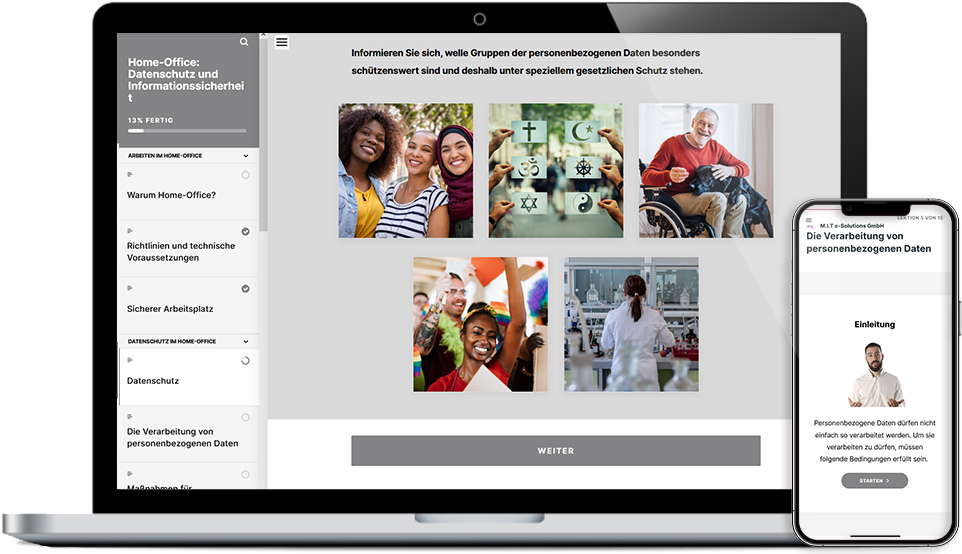Click progress circle beside Datenschutz lesson

(x=245, y=361)
